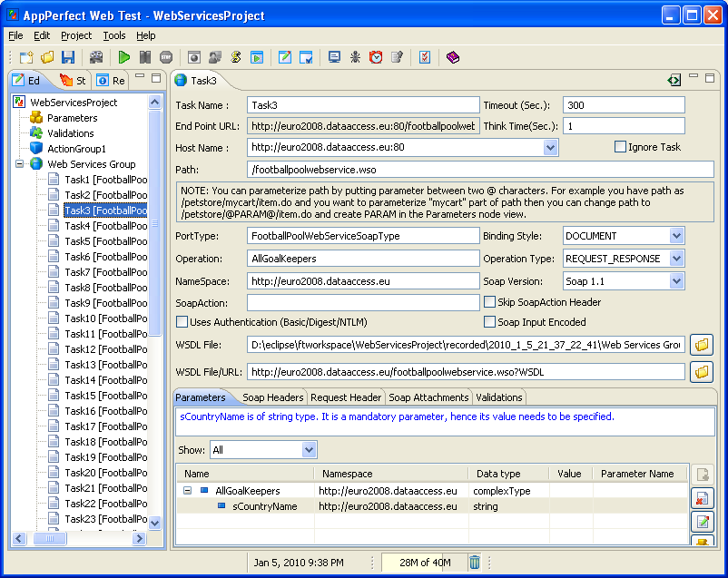728x578 pixels.
Task: Open help with the purple book icon
Action: pyautogui.click(x=453, y=57)
